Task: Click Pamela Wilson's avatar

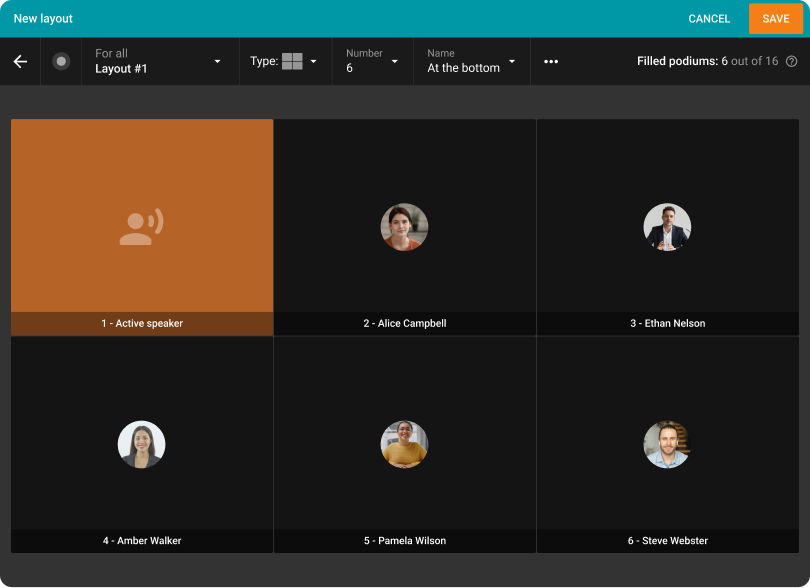Action: coord(404,444)
